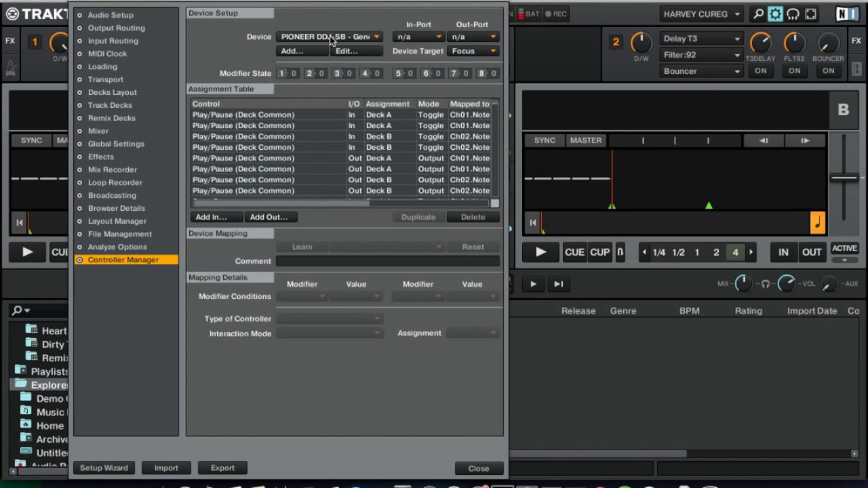Toggle FLT92 effect ON button
The height and width of the screenshot is (488, 868).
point(794,70)
